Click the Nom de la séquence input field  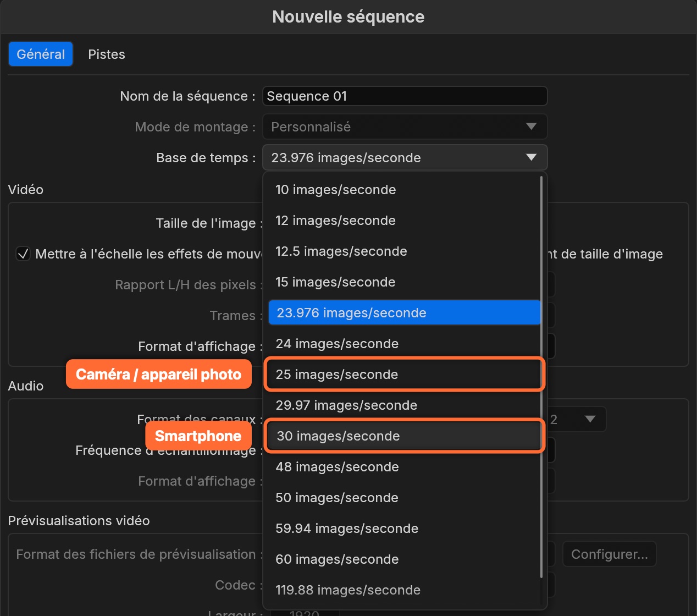(x=405, y=96)
